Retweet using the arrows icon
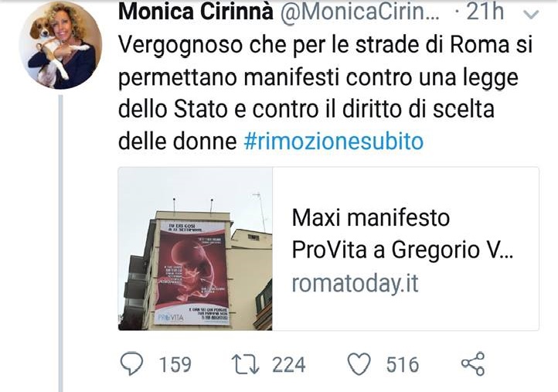 (x=246, y=364)
